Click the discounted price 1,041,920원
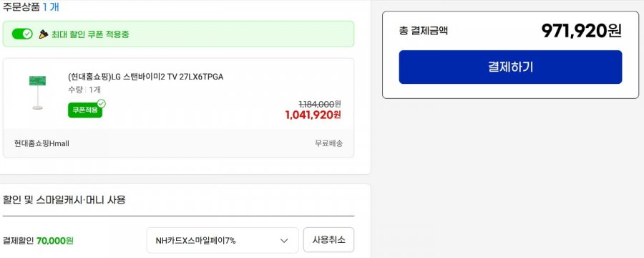The image size is (644, 258). coord(313,115)
